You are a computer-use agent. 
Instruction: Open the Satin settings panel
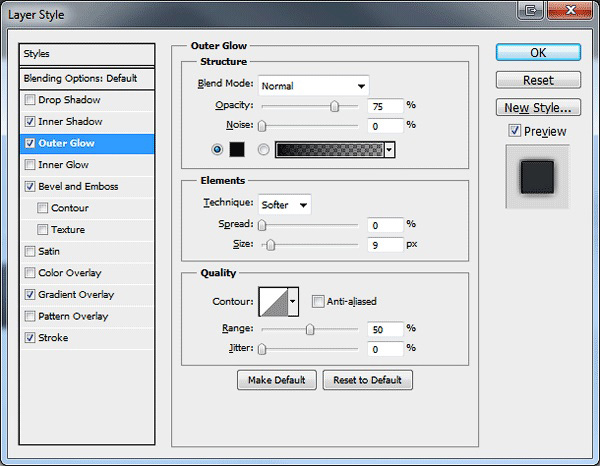pyautogui.click(x=49, y=251)
